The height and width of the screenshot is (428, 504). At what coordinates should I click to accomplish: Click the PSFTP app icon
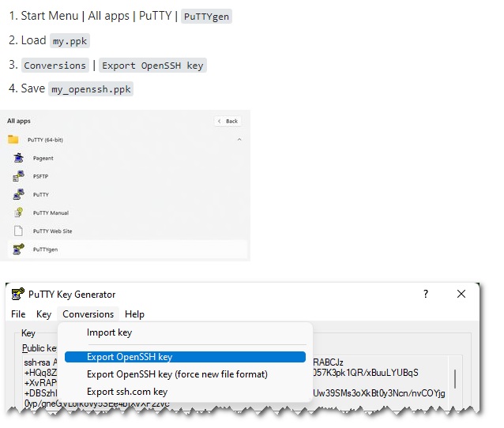(19, 176)
